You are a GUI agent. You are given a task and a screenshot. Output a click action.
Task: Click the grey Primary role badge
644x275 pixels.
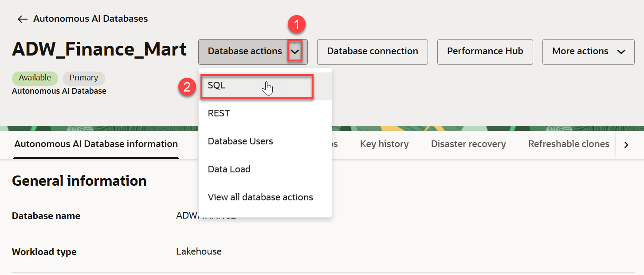[x=83, y=78]
